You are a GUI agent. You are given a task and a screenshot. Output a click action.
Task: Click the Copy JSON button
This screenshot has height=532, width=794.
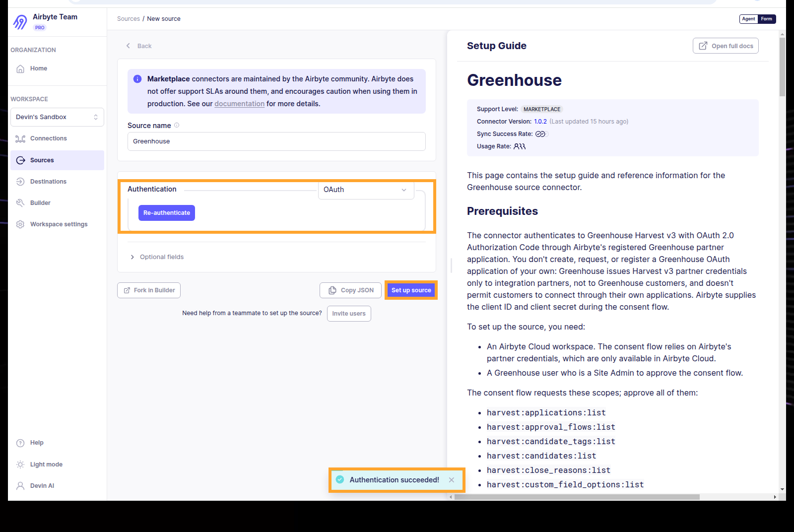(350, 290)
